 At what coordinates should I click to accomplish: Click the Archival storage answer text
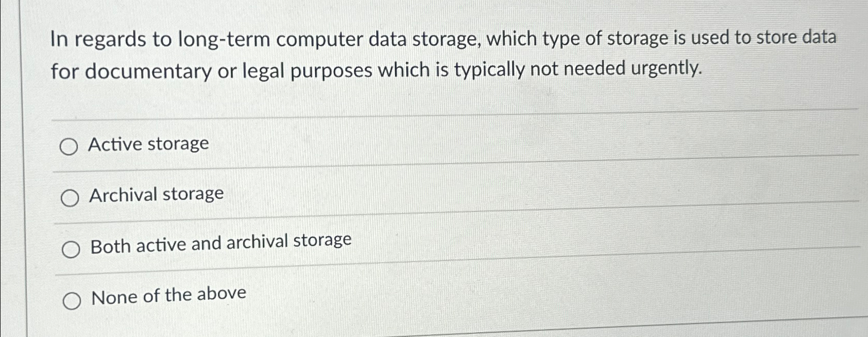tap(156, 195)
